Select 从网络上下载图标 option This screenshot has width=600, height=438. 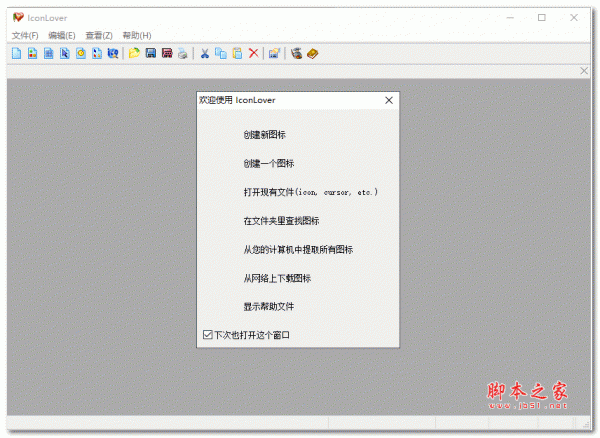(277, 278)
